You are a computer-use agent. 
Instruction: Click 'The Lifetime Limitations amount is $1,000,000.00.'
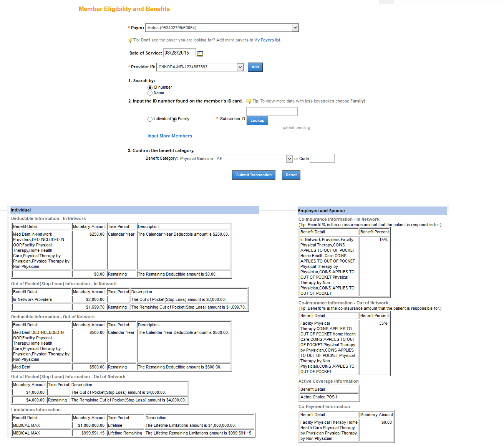[191, 425]
